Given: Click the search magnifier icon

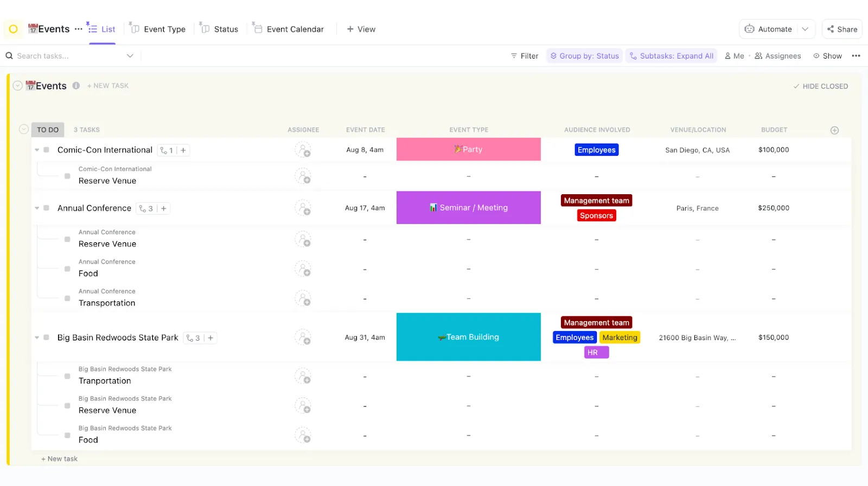Looking at the screenshot, I should [x=9, y=56].
